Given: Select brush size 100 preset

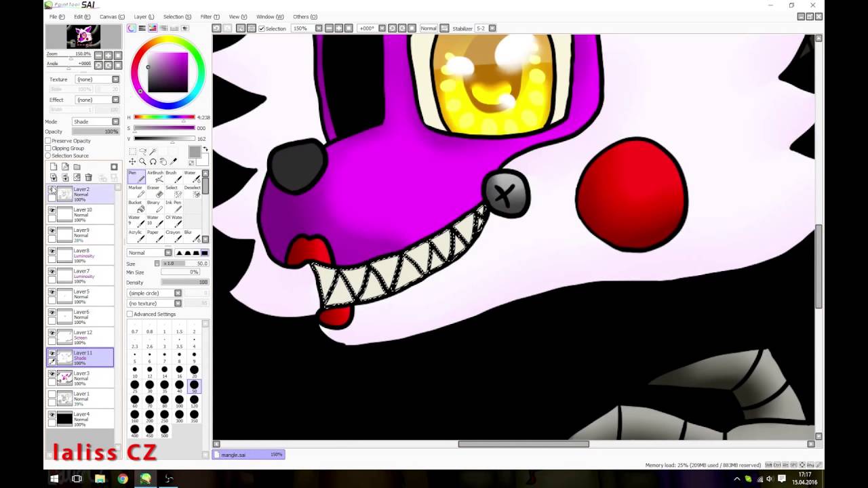Looking at the screenshot, I should point(179,400).
